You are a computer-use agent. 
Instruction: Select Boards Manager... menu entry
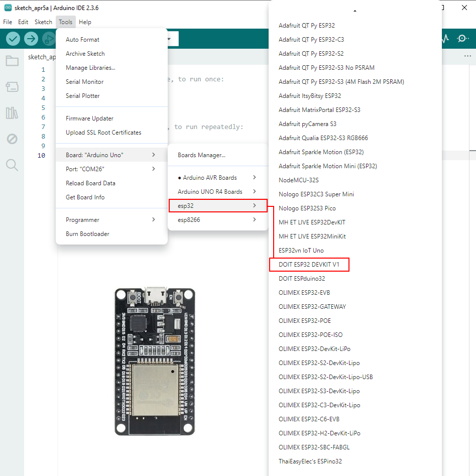coord(202,155)
